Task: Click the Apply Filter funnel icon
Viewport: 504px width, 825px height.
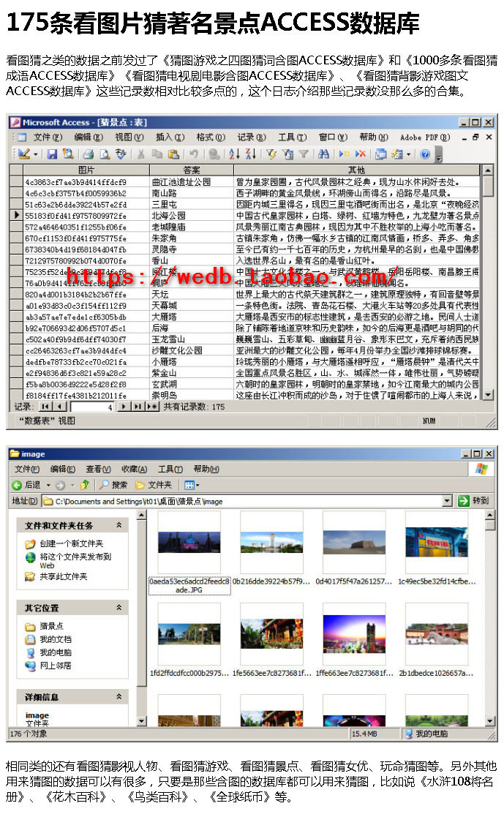Action: (304, 154)
